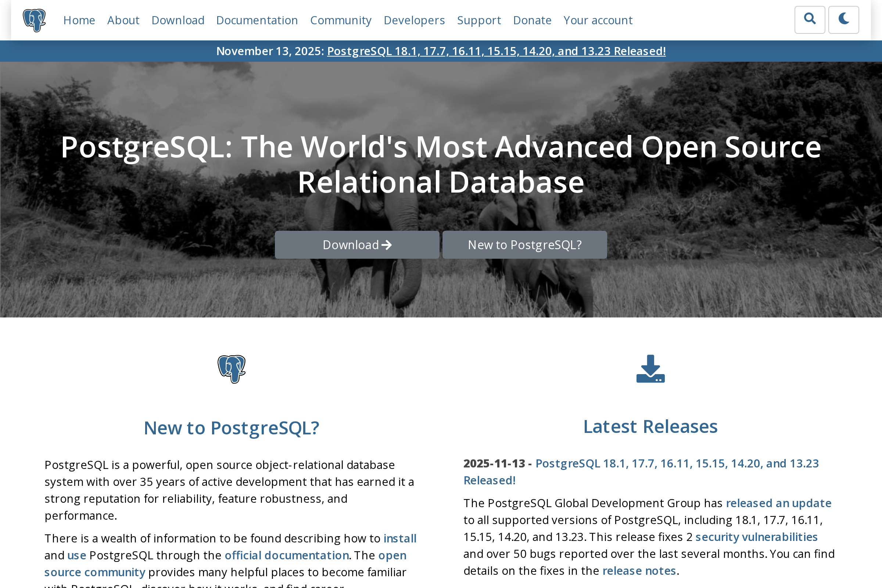Screen dimensions: 882x588
Task: Click Donate in the navigation bar
Action: pos(532,20)
